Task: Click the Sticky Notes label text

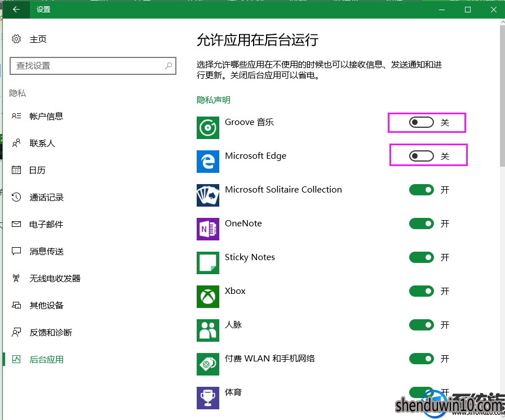Action: [x=250, y=257]
